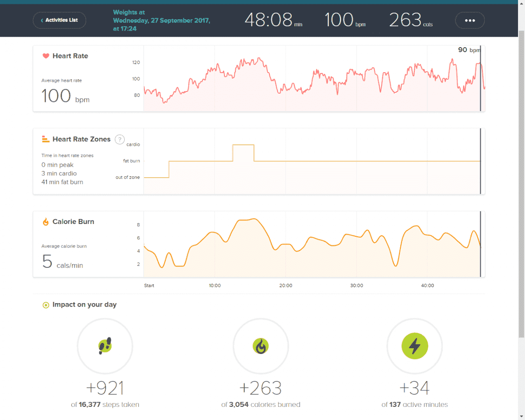The width and height of the screenshot is (525, 420).
Task: Open the Heart Rate Zones help icon
Action: click(x=119, y=140)
